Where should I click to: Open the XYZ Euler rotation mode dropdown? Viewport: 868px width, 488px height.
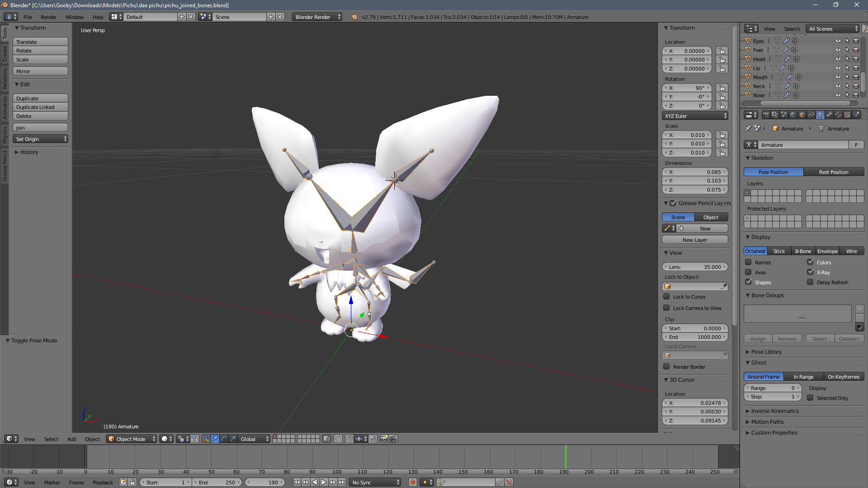tap(695, 116)
